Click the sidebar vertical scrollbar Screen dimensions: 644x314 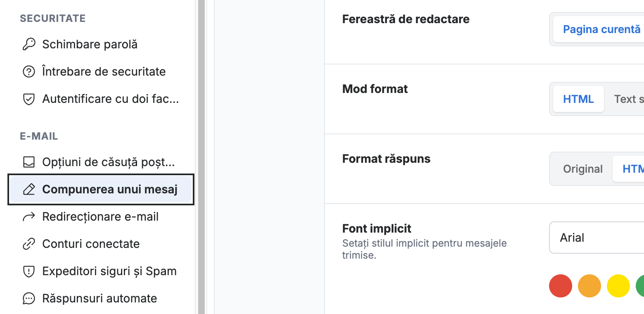[x=201, y=157]
